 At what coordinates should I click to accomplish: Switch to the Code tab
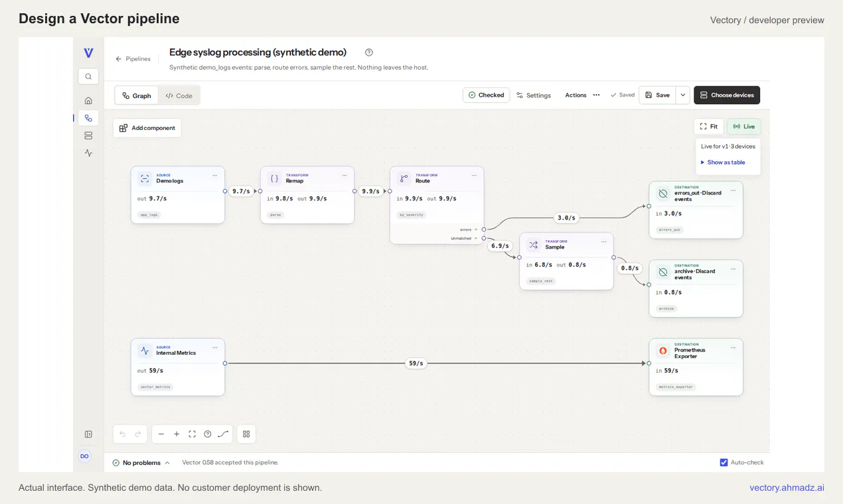pyautogui.click(x=179, y=95)
